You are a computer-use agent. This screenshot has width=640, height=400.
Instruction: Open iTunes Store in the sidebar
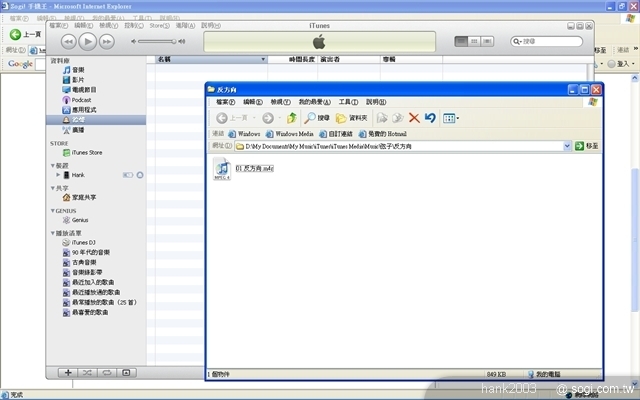click(81, 152)
